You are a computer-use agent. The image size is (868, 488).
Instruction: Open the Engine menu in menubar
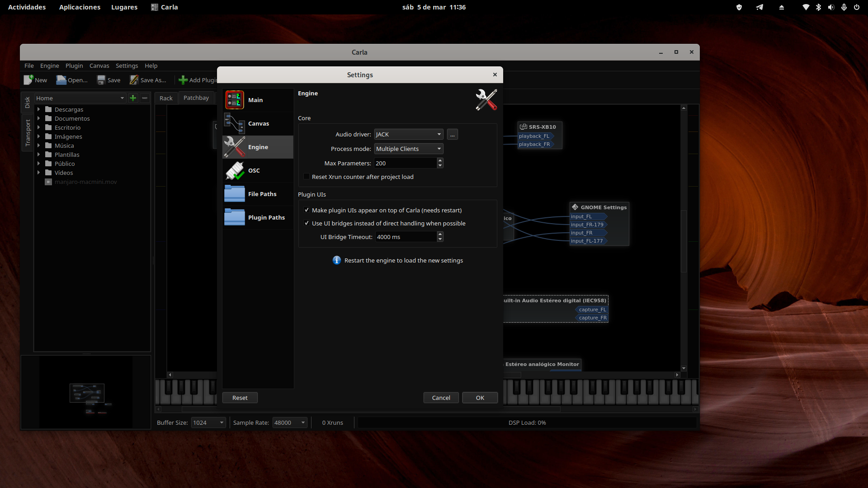click(x=49, y=66)
